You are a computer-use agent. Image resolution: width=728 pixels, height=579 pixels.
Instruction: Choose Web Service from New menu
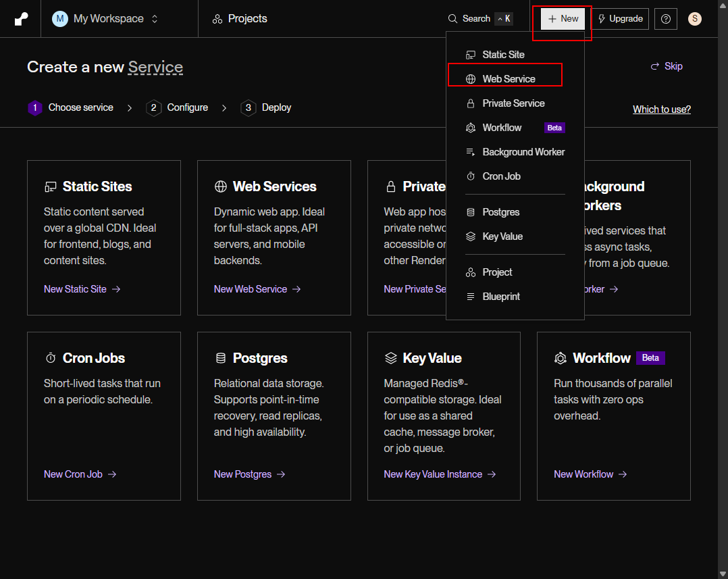click(515, 79)
